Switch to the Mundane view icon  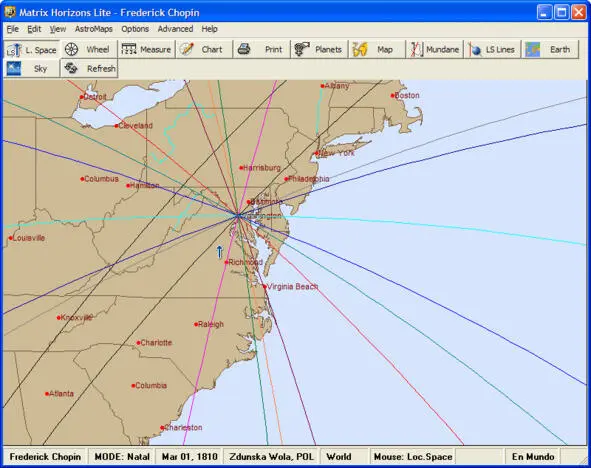pos(416,49)
